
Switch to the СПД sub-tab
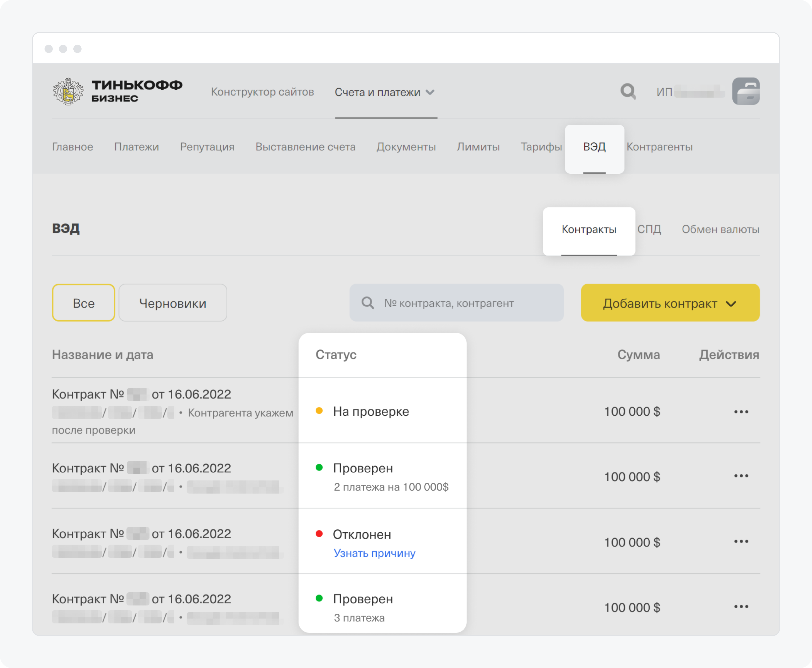(649, 229)
